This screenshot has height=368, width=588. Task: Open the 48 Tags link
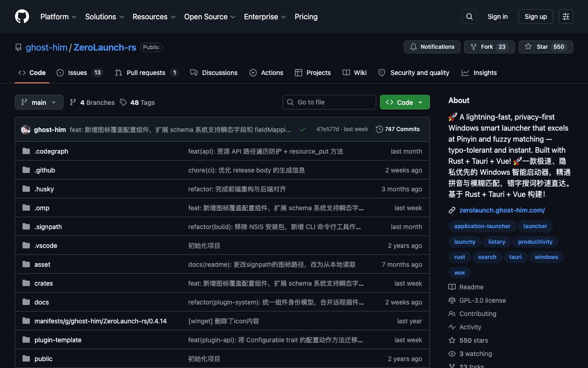click(137, 102)
